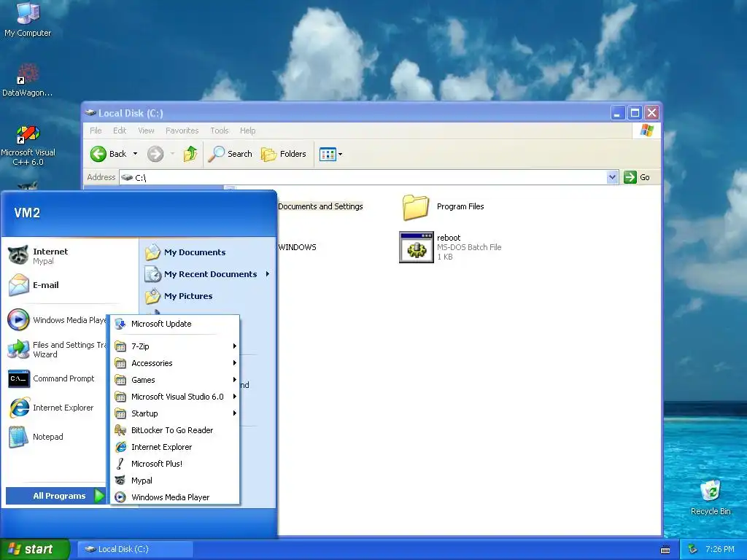Click the network tray icon beside the clock
The width and height of the screenshot is (747, 560).
tap(693, 549)
